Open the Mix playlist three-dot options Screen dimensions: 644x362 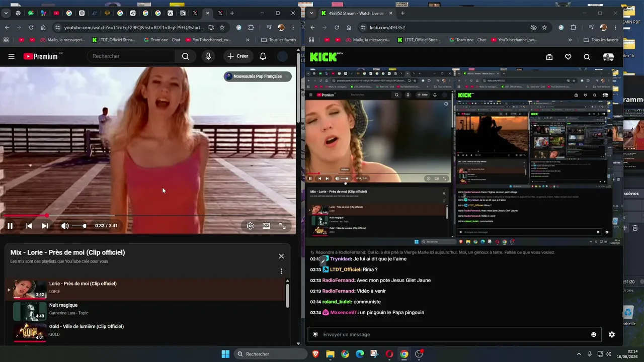[281, 271]
